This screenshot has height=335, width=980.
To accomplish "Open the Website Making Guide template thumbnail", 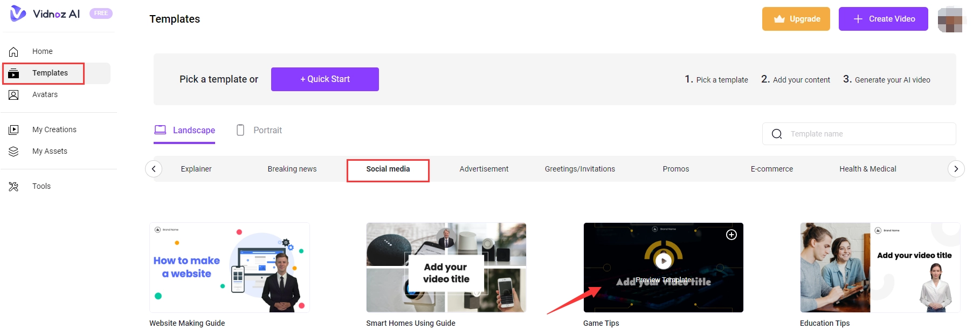I will tap(230, 268).
